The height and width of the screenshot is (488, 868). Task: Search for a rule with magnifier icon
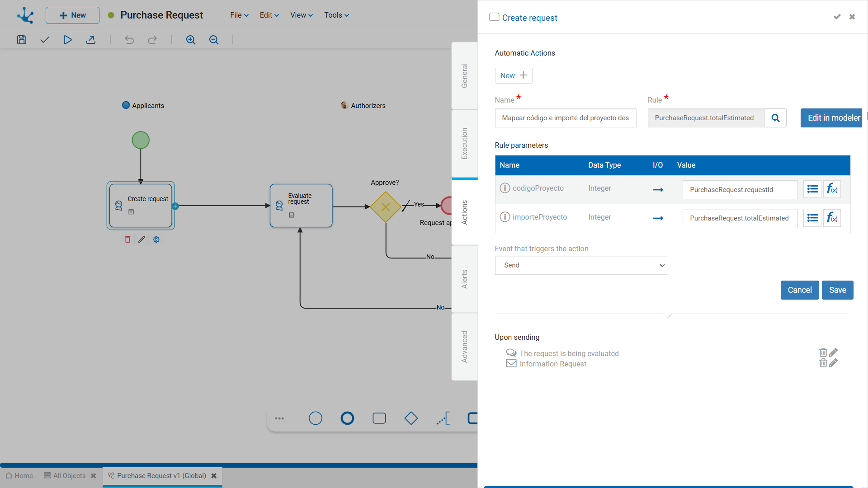click(x=775, y=118)
